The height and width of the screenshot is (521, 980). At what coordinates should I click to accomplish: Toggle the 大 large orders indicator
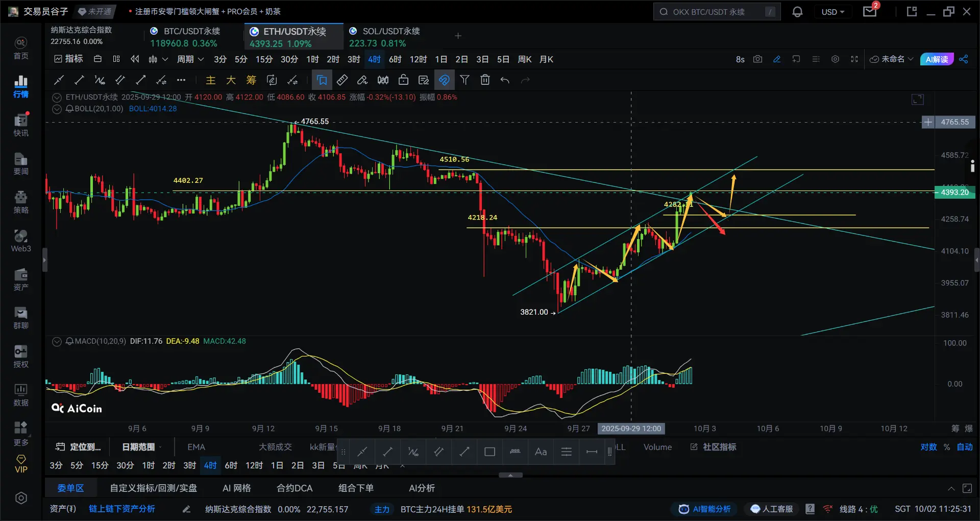coord(231,80)
